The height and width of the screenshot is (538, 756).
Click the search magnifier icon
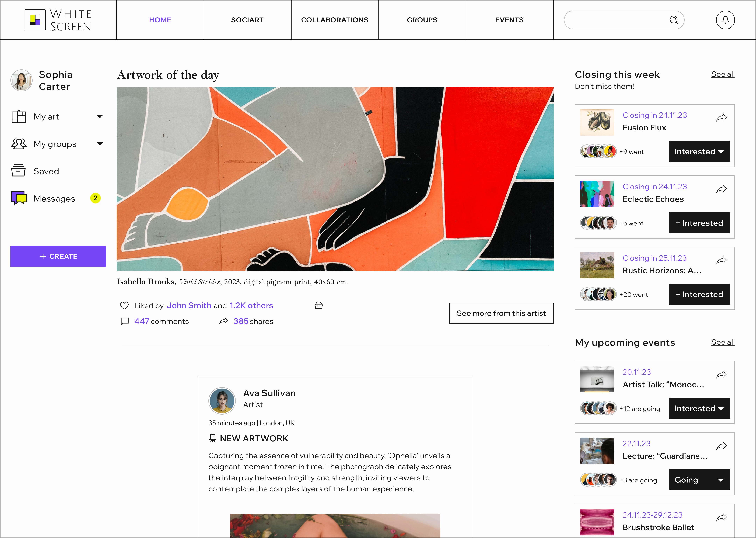(x=674, y=20)
